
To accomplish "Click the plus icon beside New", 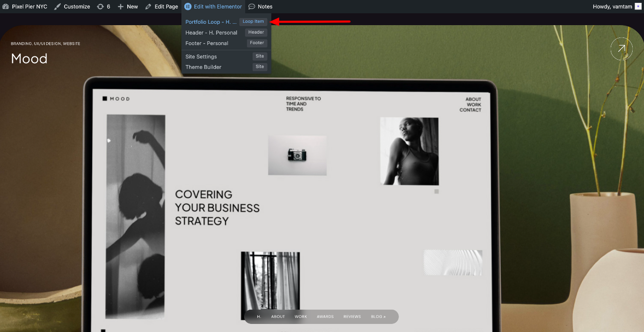I will coord(121,7).
